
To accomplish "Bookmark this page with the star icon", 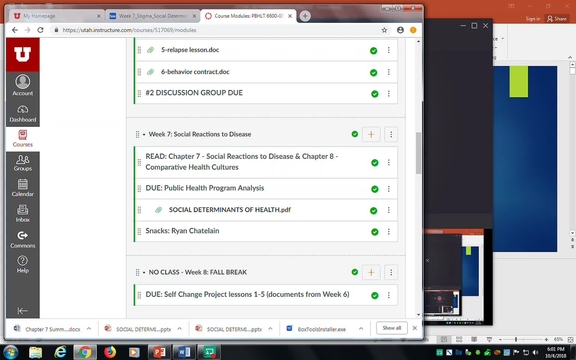I will coord(384,30).
